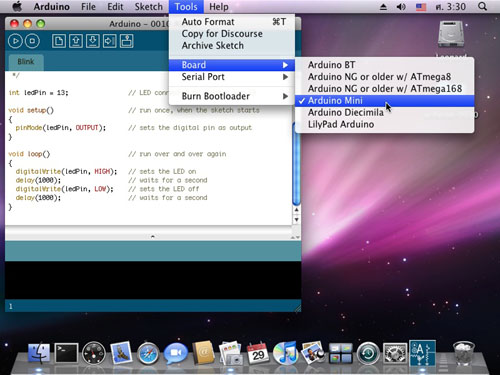Image resolution: width=500 pixels, height=375 pixels.
Task: Open the Arduino application menu
Action: [x=52, y=7]
